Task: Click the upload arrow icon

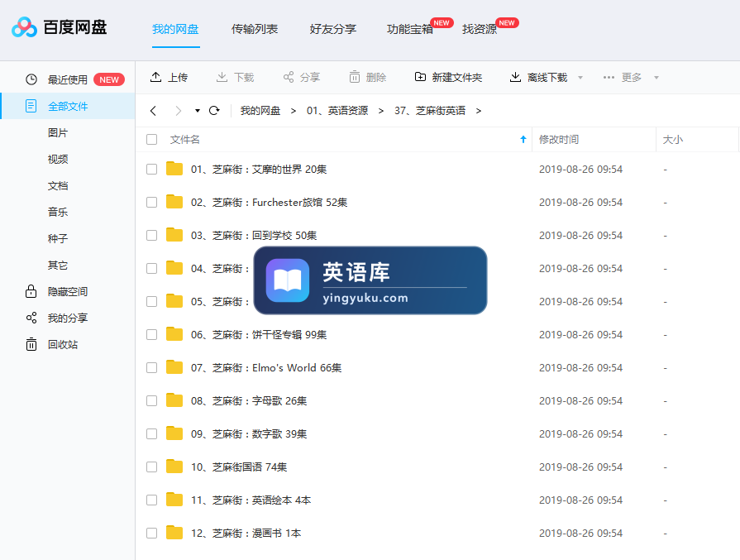Action: [x=155, y=77]
